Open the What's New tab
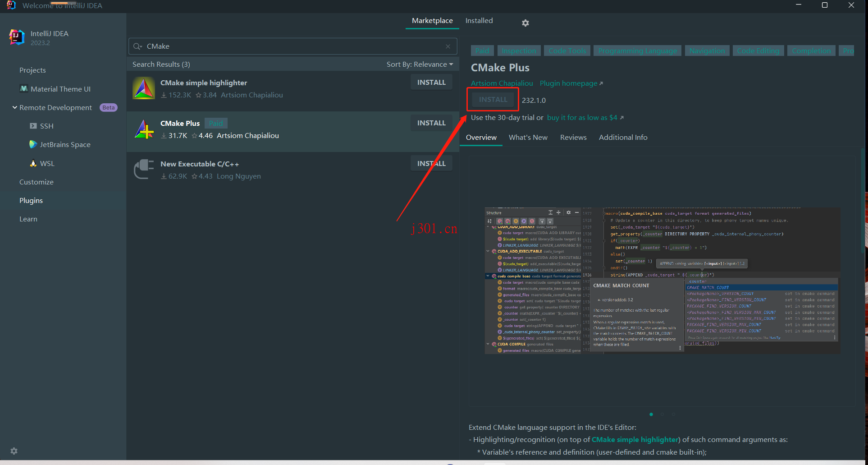The width and height of the screenshot is (868, 465). [x=528, y=137]
